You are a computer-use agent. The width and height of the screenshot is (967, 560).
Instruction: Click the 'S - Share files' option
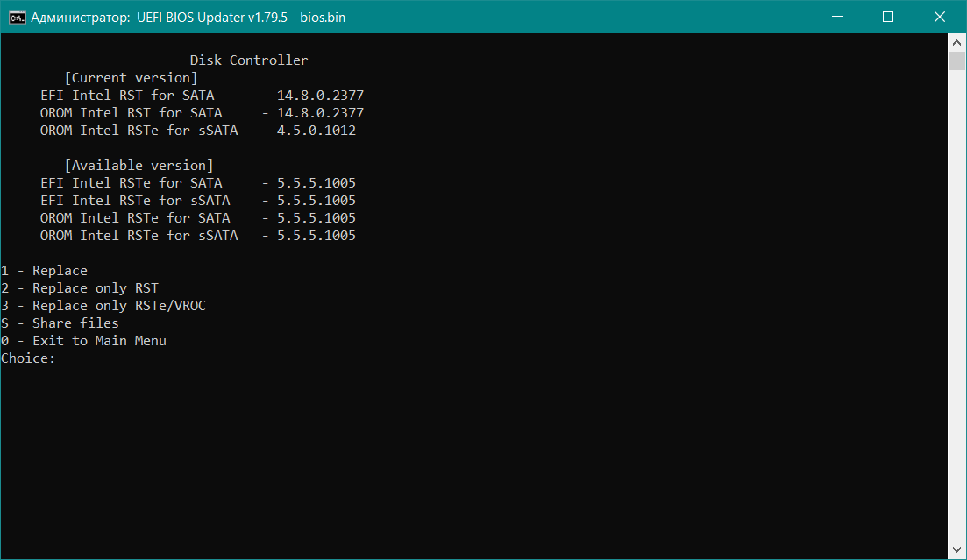click(60, 323)
